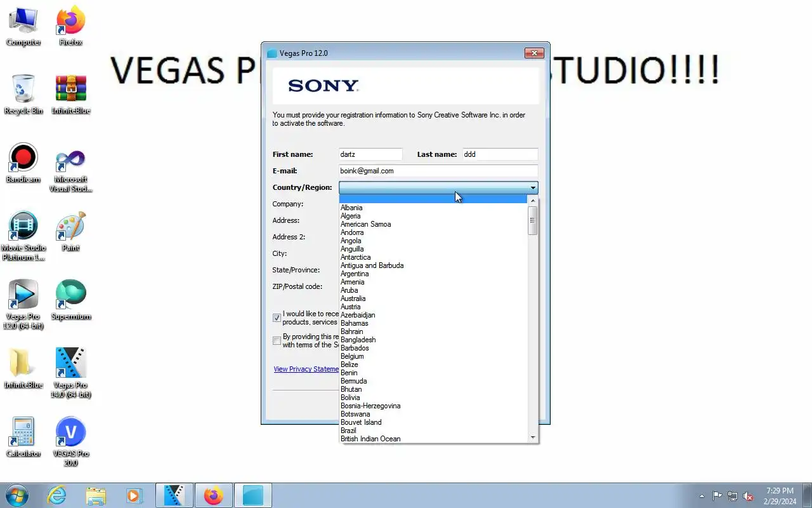
Task: Select Bahrain from the country list
Action: 433,331
